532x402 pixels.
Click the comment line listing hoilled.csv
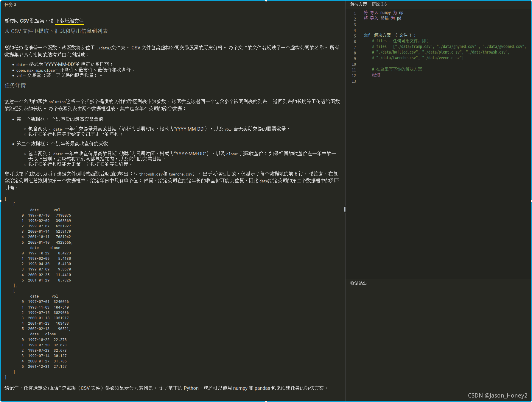(x=441, y=52)
